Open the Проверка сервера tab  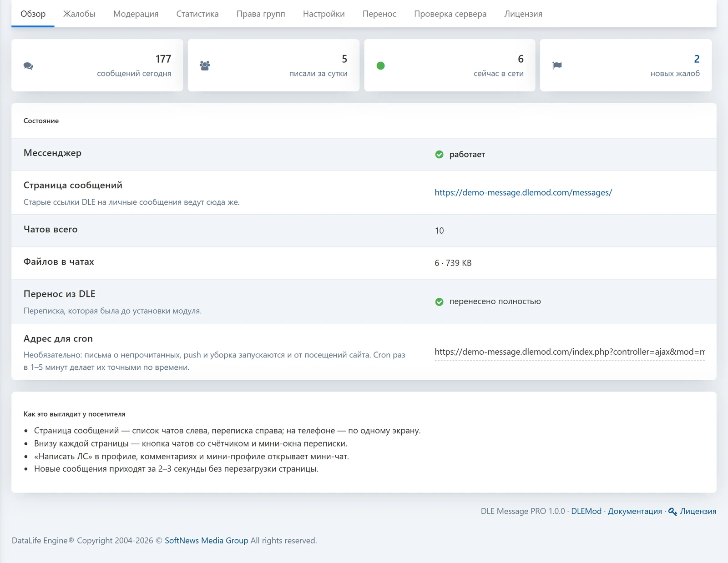coord(450,14)
